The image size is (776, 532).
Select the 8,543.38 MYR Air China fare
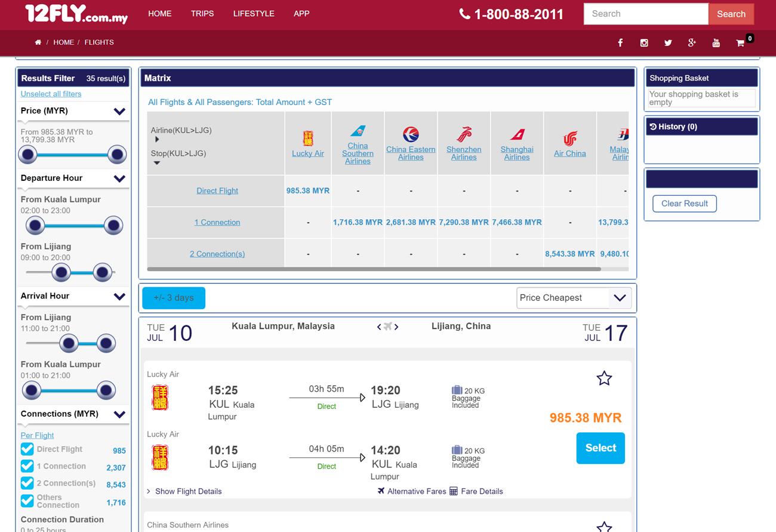(x=570, y=254)
